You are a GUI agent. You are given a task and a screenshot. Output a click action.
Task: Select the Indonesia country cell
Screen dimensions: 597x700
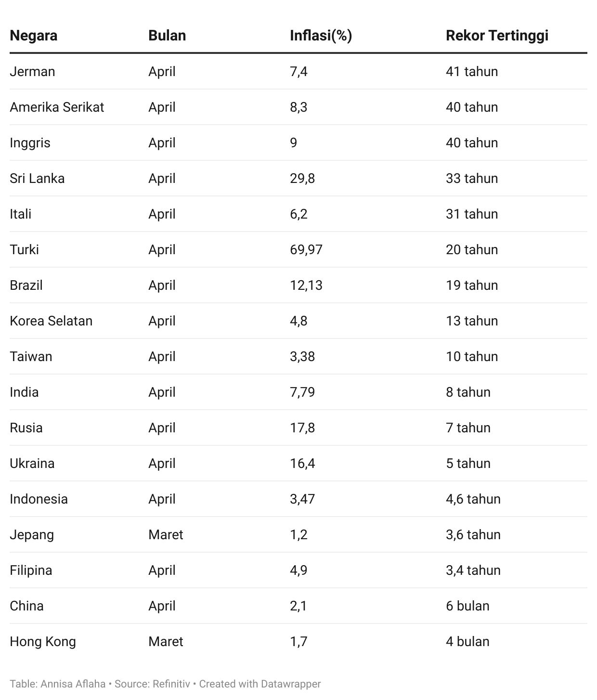(39, 499)
